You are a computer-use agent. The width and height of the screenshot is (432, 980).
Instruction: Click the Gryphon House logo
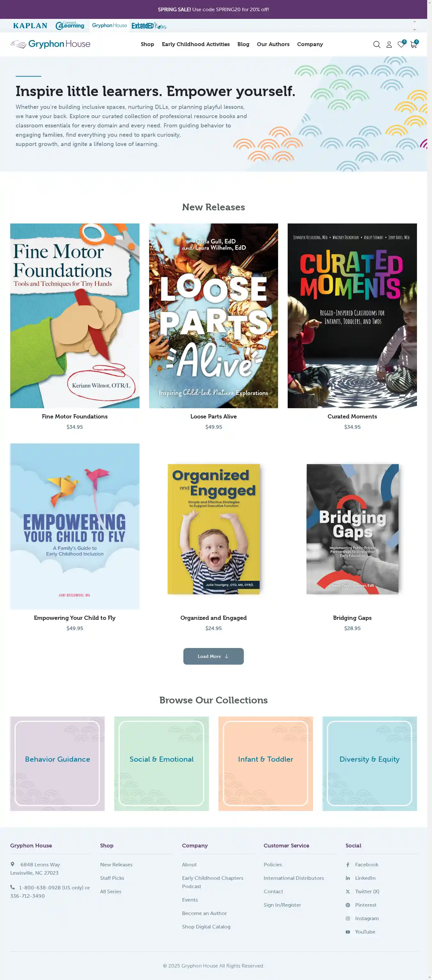point(50,44)
